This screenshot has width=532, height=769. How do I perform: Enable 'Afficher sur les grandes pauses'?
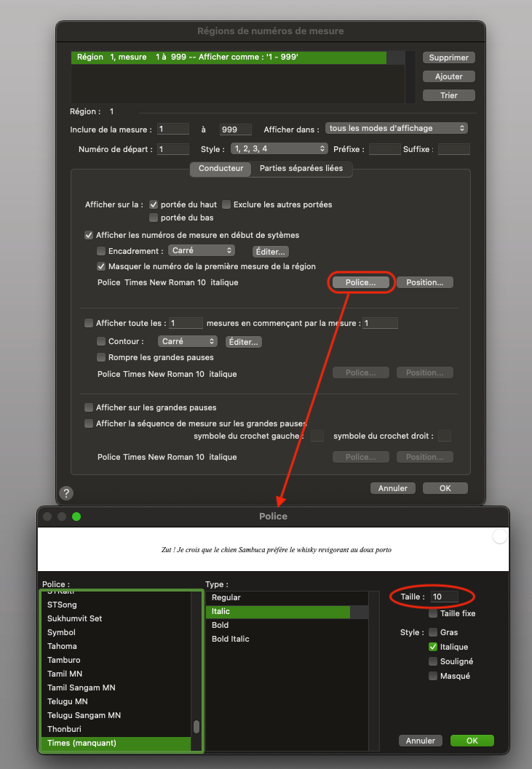pyautogui.click(x=90, y=407)
